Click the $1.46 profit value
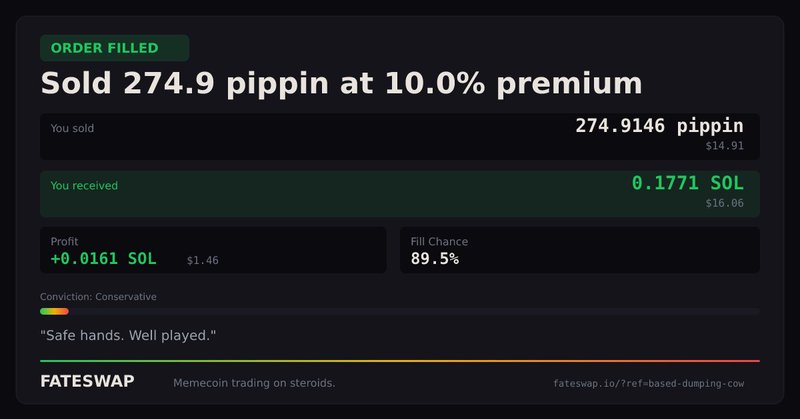 pos(202,260)
